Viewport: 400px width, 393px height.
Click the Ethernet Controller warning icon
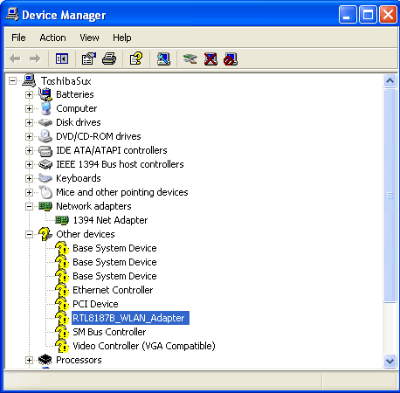coord(62,290)
